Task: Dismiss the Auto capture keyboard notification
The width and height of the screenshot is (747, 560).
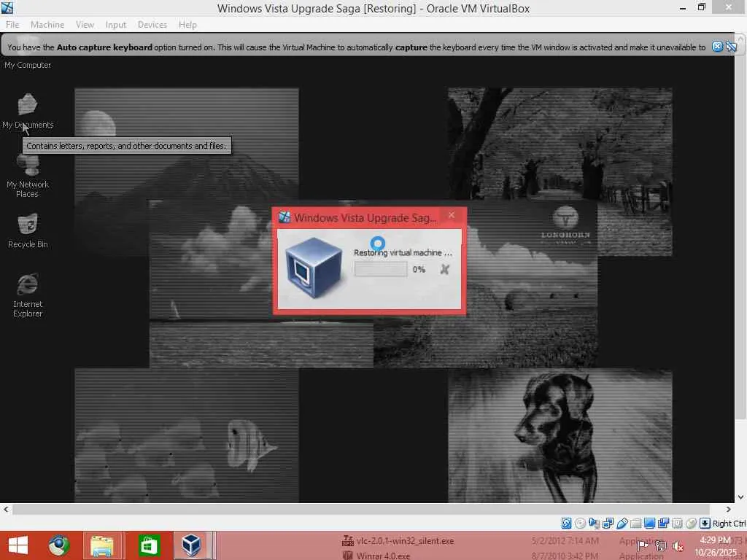Action: tap(717, 47)
